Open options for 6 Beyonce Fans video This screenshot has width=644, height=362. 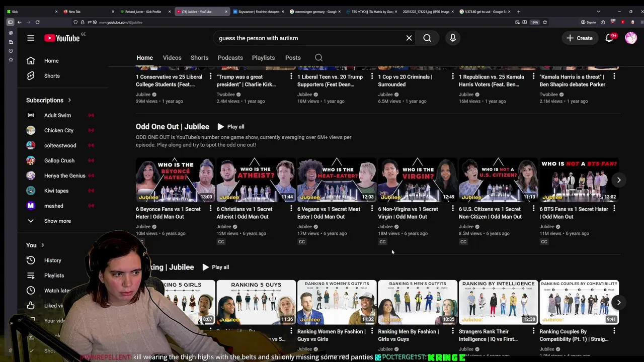click(x=210, y=209)
